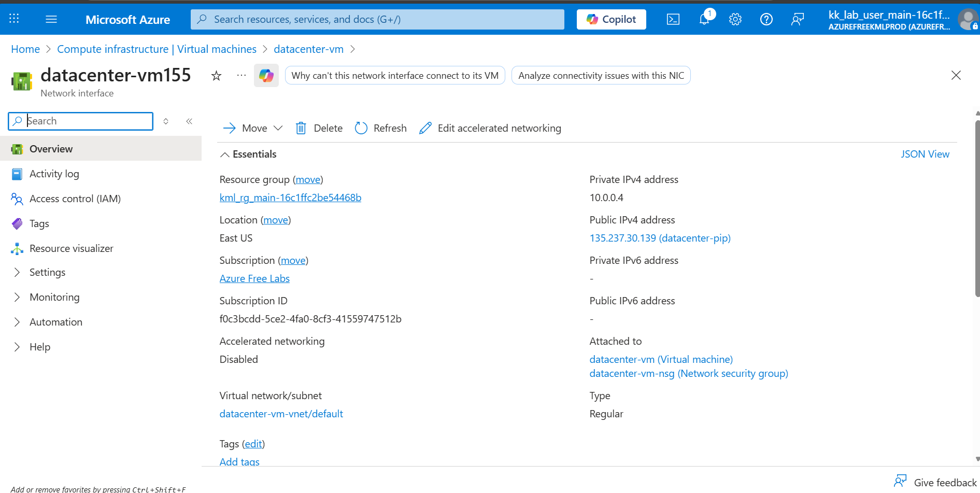Select Overview in the sidebar
The image size is (980, 493).
[101, 149]
